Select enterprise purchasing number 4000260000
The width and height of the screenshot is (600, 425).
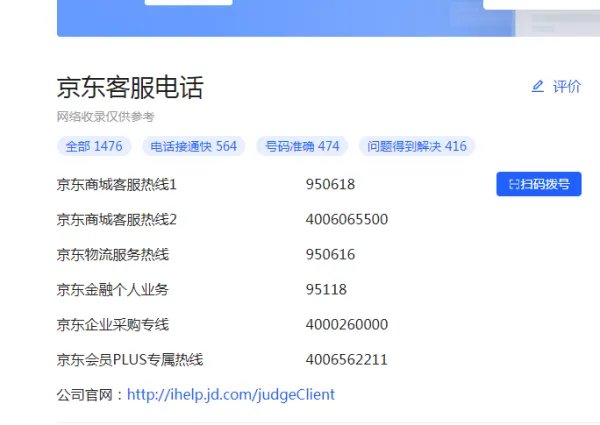click(x=346, y=325)
